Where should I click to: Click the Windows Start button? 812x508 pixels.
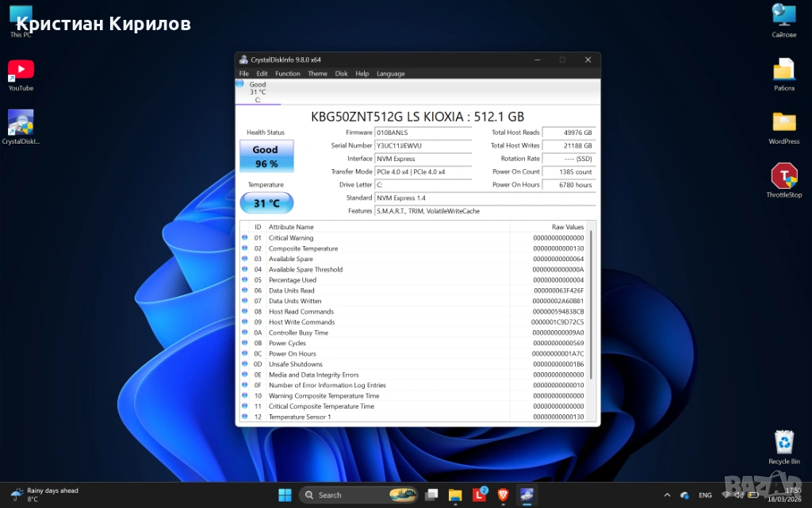click(x=284, y=495)
